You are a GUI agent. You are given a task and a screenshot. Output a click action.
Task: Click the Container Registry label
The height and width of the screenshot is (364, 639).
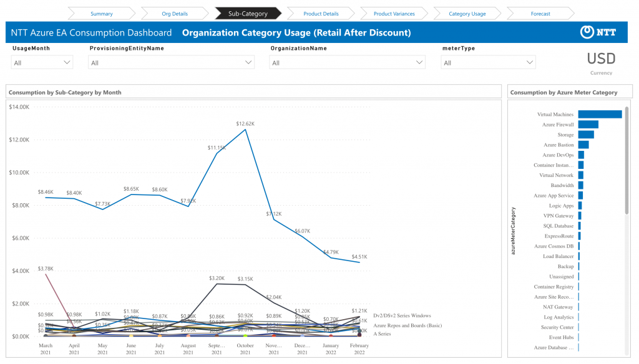pyautogui.click(x=554, y=287)
